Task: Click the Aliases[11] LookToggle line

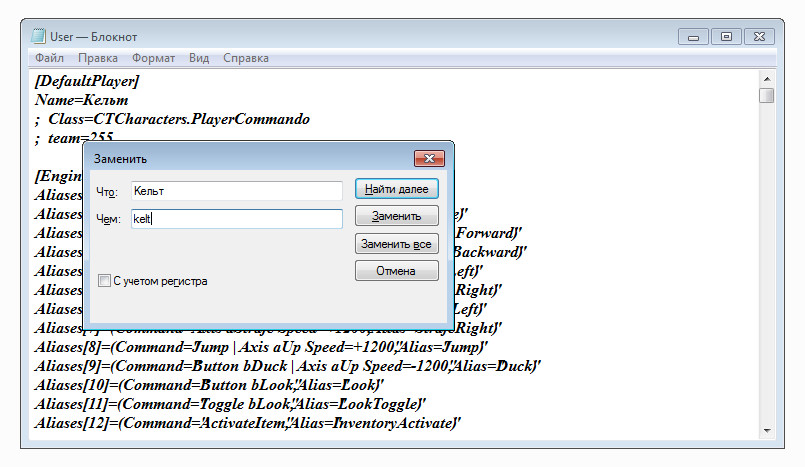Action: (230, 404)
